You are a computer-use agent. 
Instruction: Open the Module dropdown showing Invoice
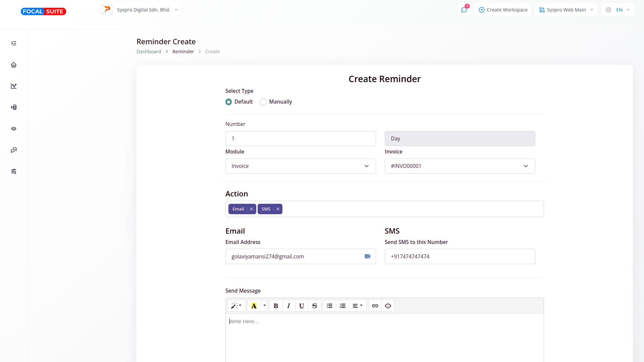[300, 166]
